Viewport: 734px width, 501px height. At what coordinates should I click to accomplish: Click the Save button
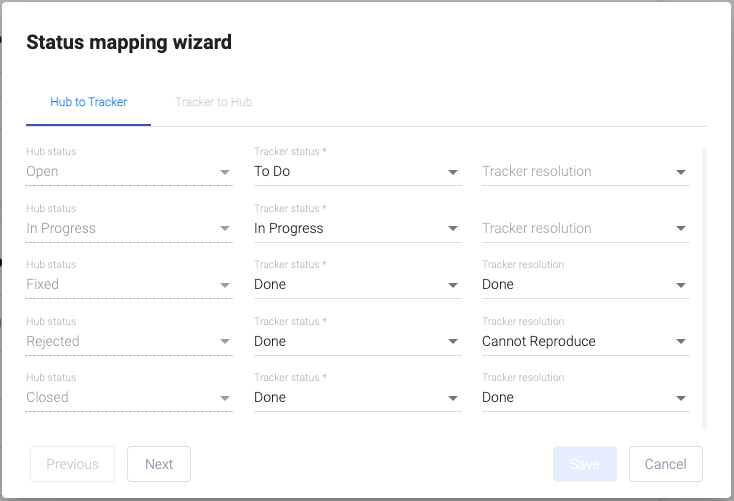[584, 464]
